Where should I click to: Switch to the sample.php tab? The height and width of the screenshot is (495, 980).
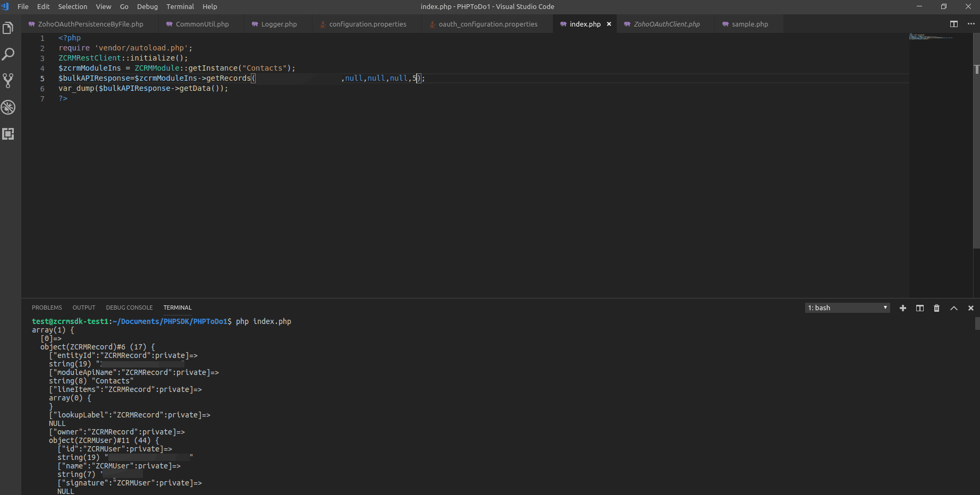[x=749, y=24]
